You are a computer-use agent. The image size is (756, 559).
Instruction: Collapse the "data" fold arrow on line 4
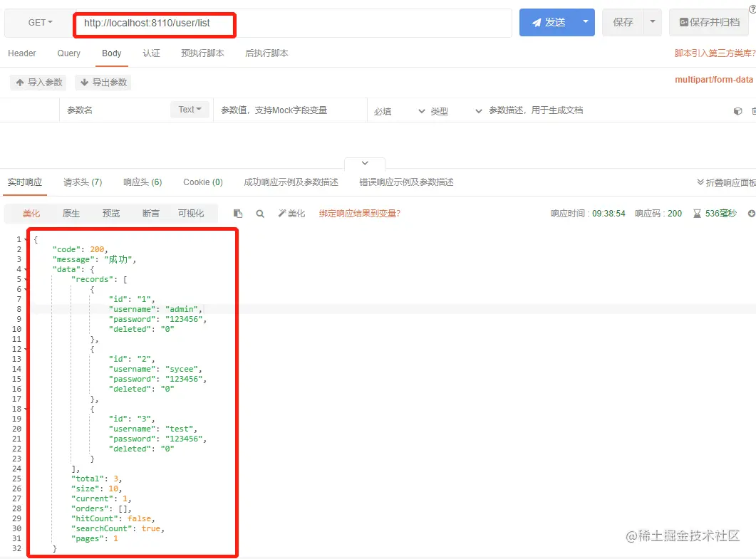[x=26, y=269]
